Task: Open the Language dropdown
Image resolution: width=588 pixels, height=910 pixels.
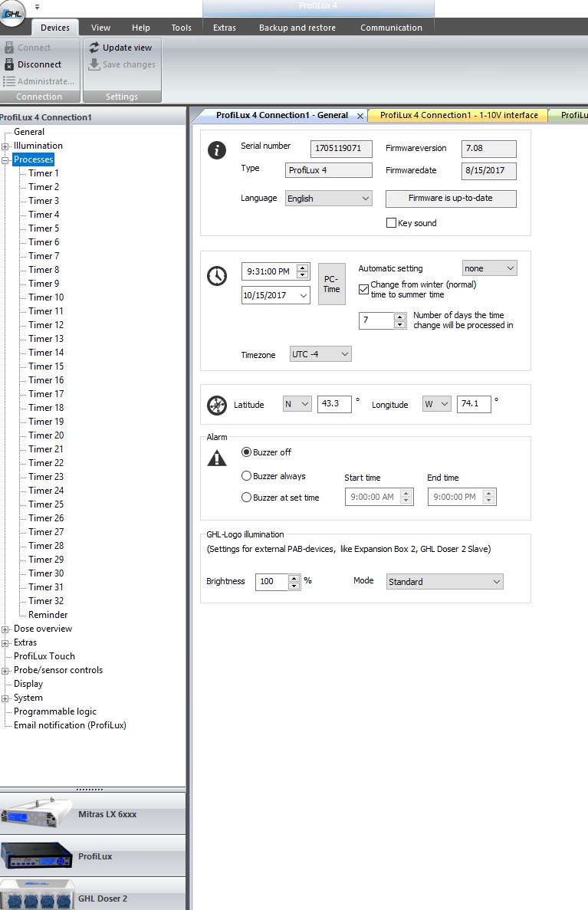Action: coord(329,199)
